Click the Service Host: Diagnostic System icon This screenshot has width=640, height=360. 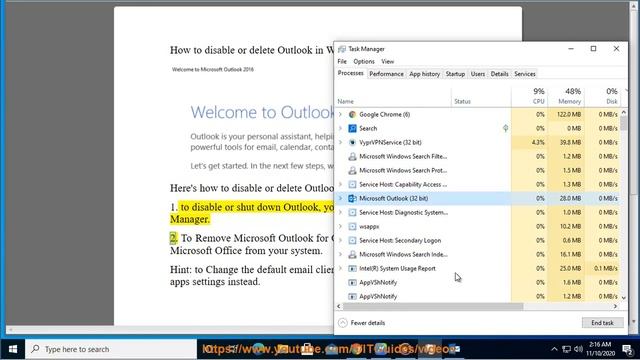pos(352,212)
